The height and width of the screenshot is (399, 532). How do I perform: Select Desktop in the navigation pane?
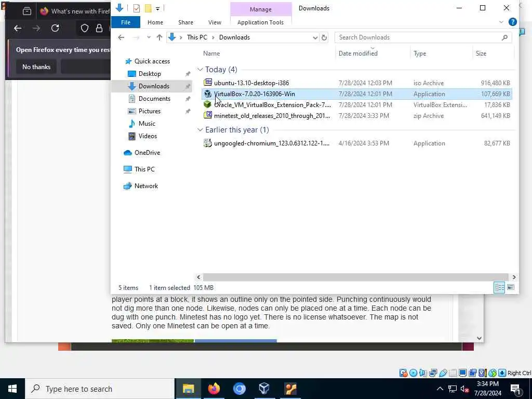coord(150,74)
